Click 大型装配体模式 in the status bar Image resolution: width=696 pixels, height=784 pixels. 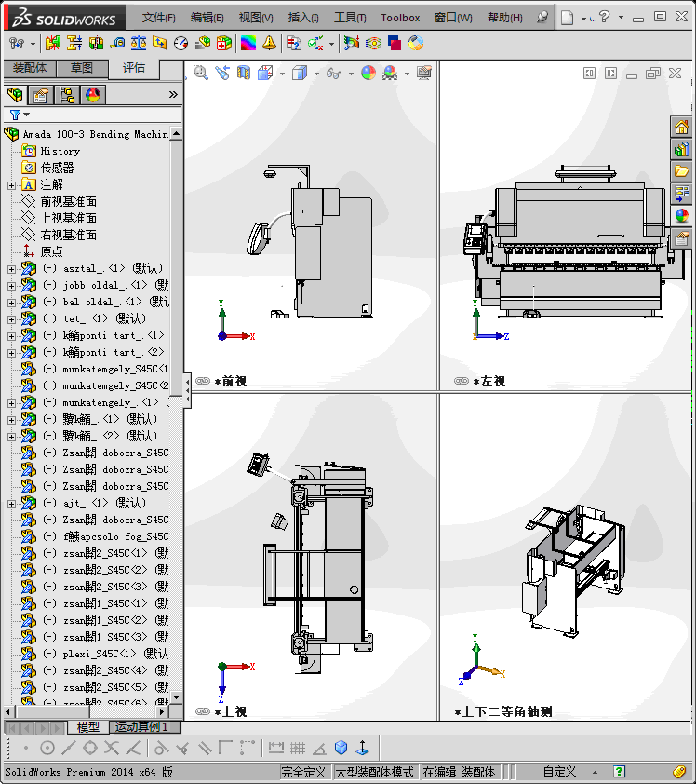tap(375, 772)
